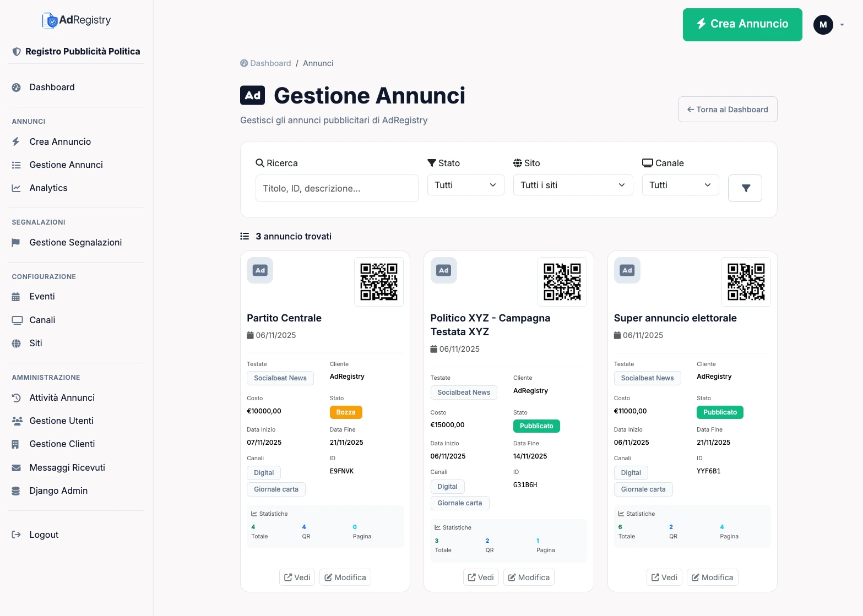This screenshot has width=863, height=616.
Task: Open the Canale dropdown
Action: point(680,185)
